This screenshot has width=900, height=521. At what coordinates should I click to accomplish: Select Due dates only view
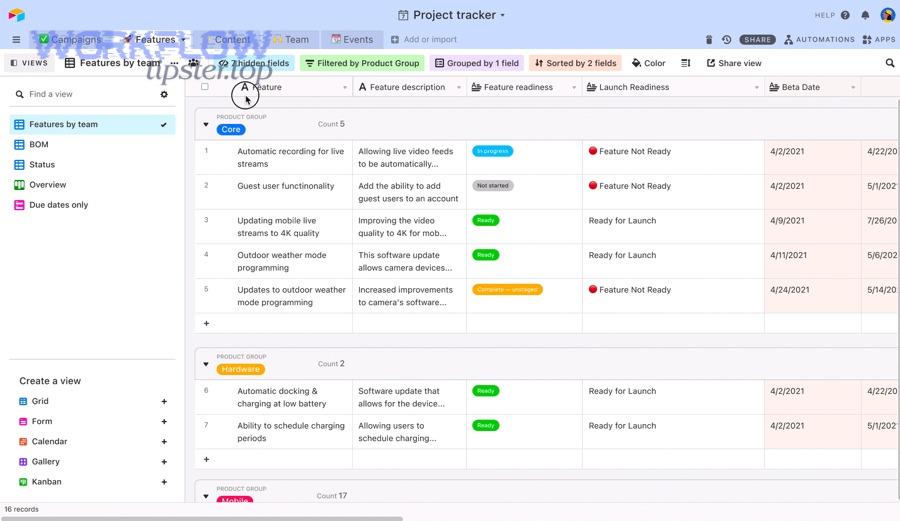(x=92, y=205)
